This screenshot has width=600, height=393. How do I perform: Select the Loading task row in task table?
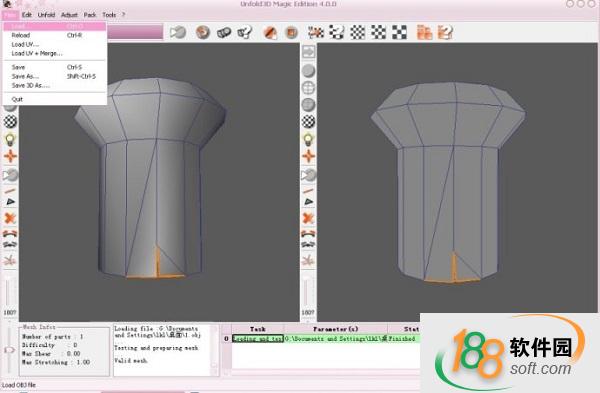pos(325,339)
